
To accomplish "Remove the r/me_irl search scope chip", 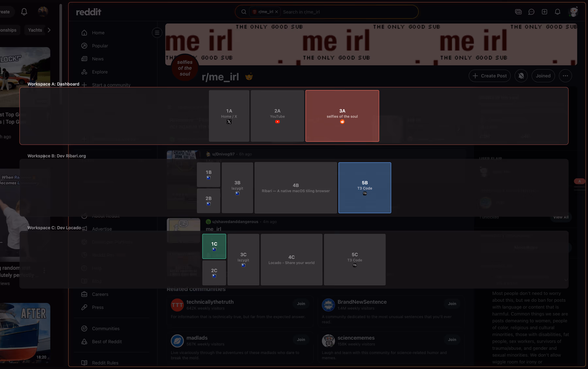I will pos(276,12).
